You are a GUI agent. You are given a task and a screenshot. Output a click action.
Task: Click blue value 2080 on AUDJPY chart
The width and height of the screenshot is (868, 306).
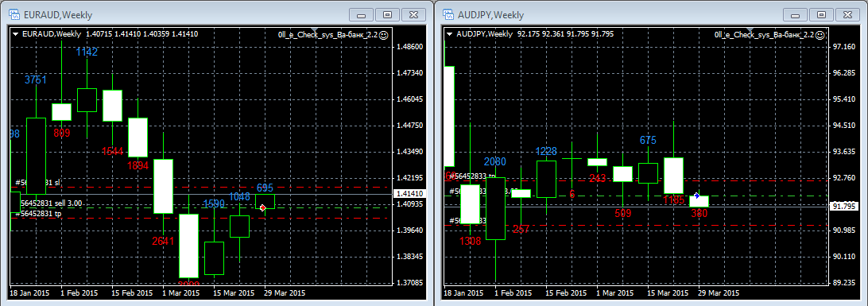494,161
